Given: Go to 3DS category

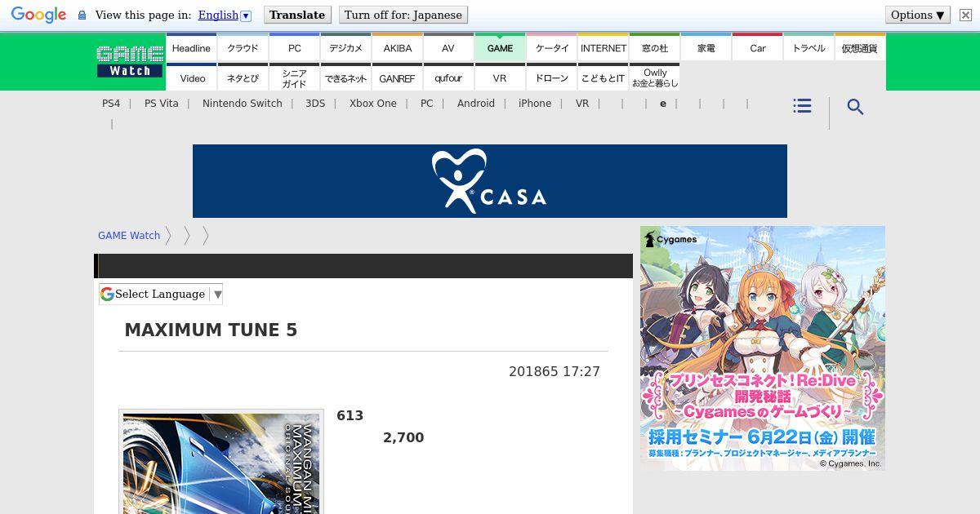Looking at the screenshot, I should pos(315,104).
